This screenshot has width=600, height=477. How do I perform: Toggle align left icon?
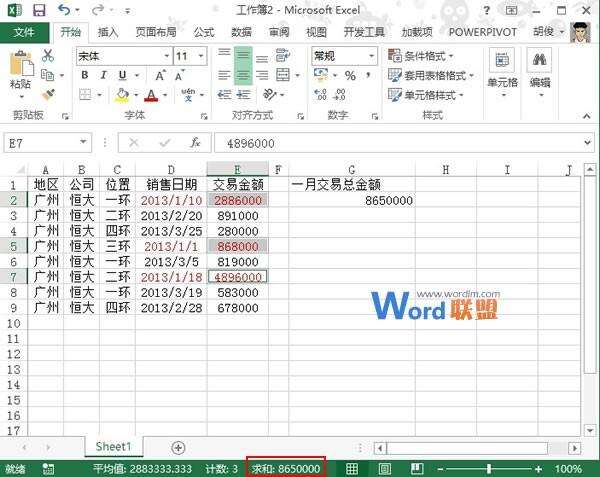tap(224, 75)
